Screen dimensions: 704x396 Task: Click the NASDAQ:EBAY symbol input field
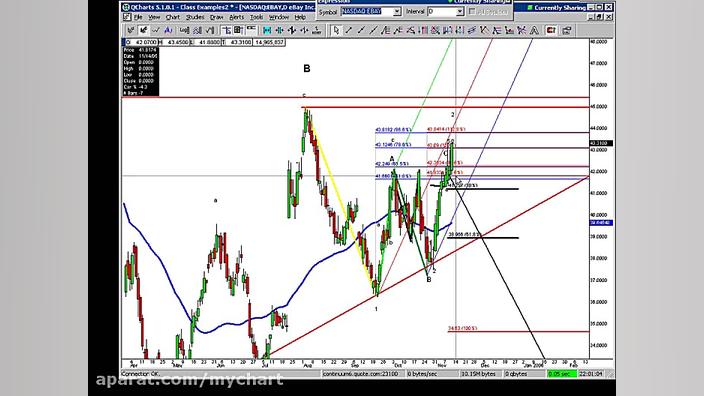(367, 12)
